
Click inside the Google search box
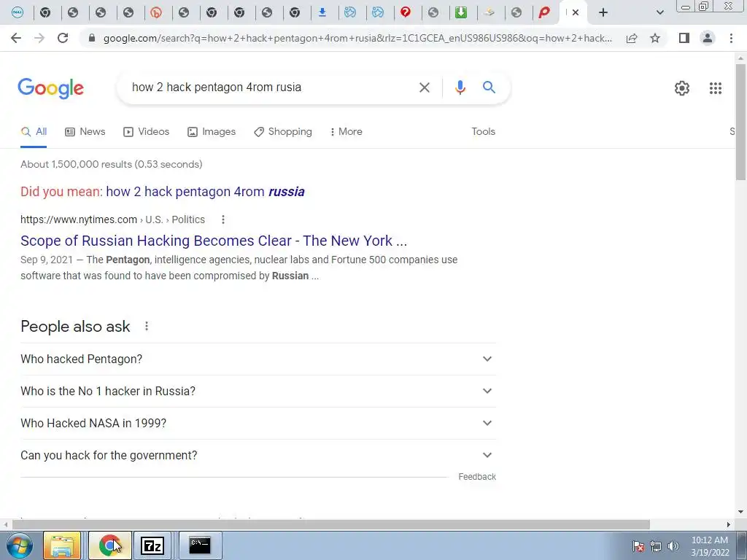tap(269, 87)
